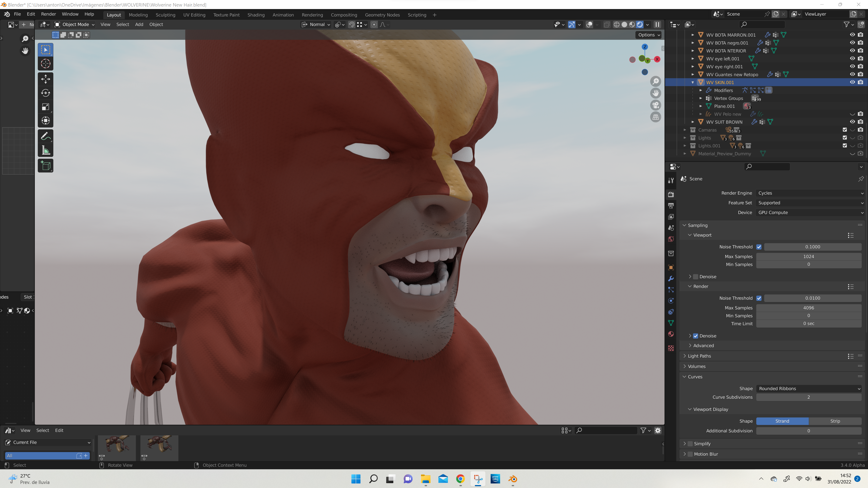Open Modifier properties wrench tab
Viewport: 868px width, 488px height.
(671, 278)
